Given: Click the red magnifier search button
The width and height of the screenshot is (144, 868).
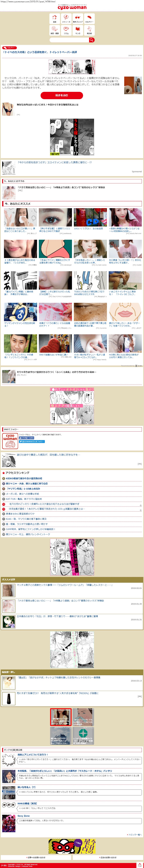Looking at the screenshot, I should pyautogui.click(x=92, y=40).
